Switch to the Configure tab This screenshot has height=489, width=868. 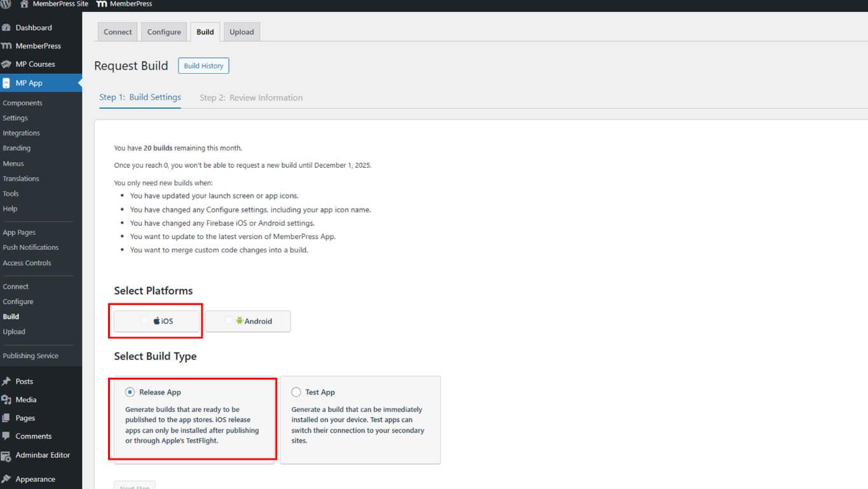[x=164, y=32]
